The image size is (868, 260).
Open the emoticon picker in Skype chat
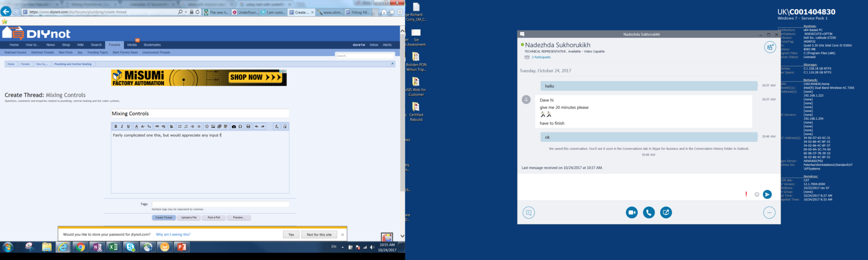[757, 194]
